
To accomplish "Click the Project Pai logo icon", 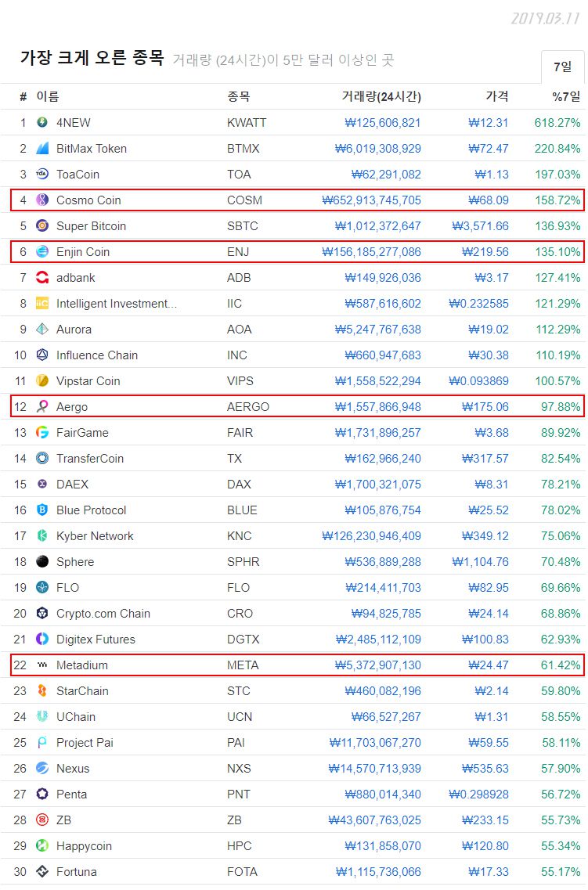I will (x=42, y=742).
